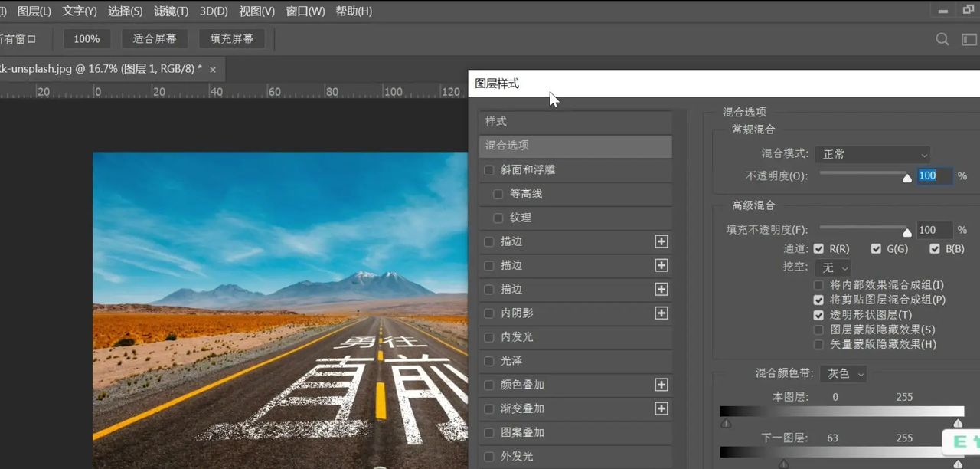Open the 滤镜(T) menu
The height and width of the screenshot is (469, 980).
coord(171,11)
